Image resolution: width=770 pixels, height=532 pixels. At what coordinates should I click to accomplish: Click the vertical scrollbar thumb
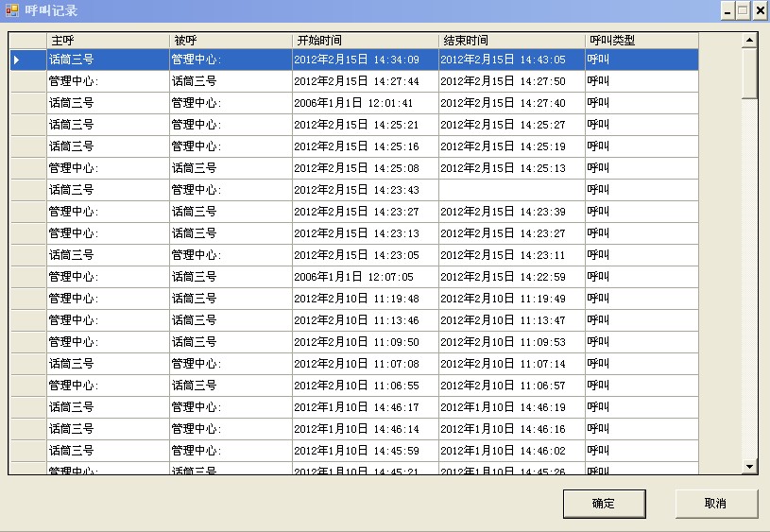pyautogui.click(x=749, y=72)
